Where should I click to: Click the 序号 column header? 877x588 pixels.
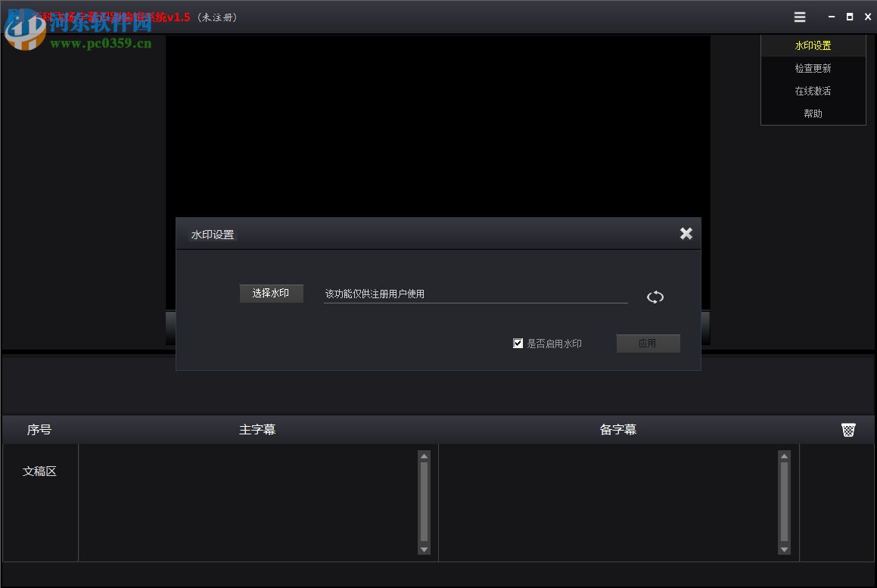click(38, 429)
